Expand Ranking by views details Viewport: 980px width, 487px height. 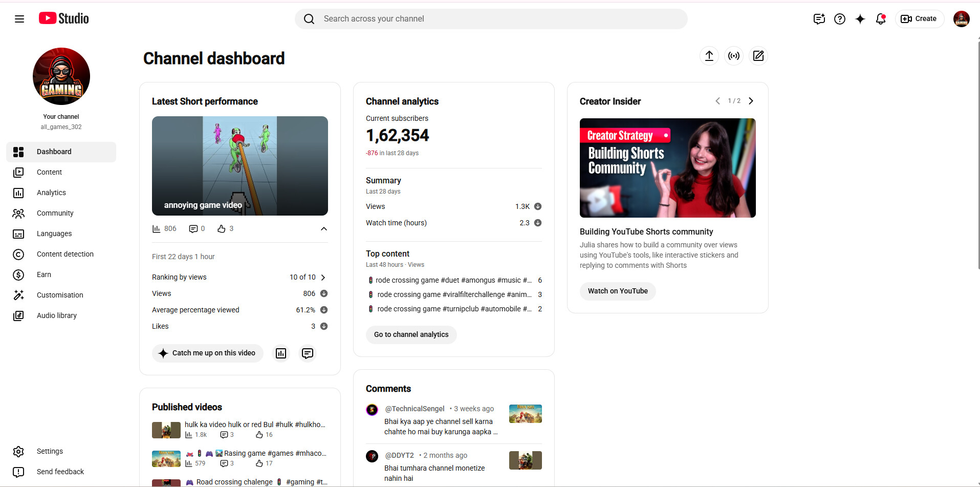(323, 278)
